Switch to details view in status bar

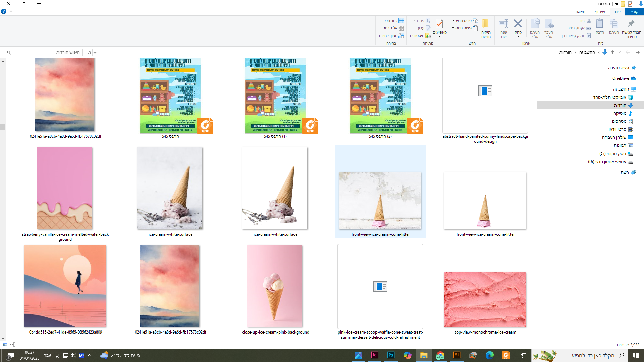tap(12, 345)
